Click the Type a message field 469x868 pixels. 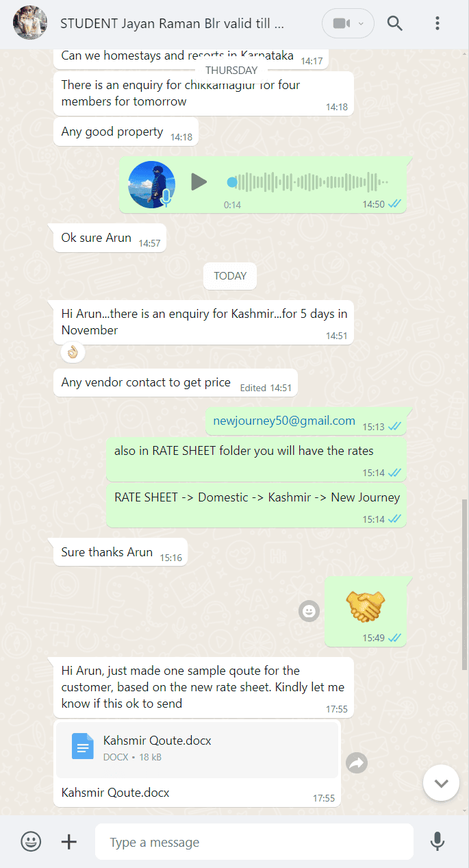point(254,842)
